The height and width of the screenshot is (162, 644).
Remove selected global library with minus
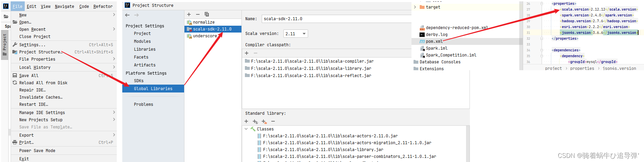tap(198, 14)
